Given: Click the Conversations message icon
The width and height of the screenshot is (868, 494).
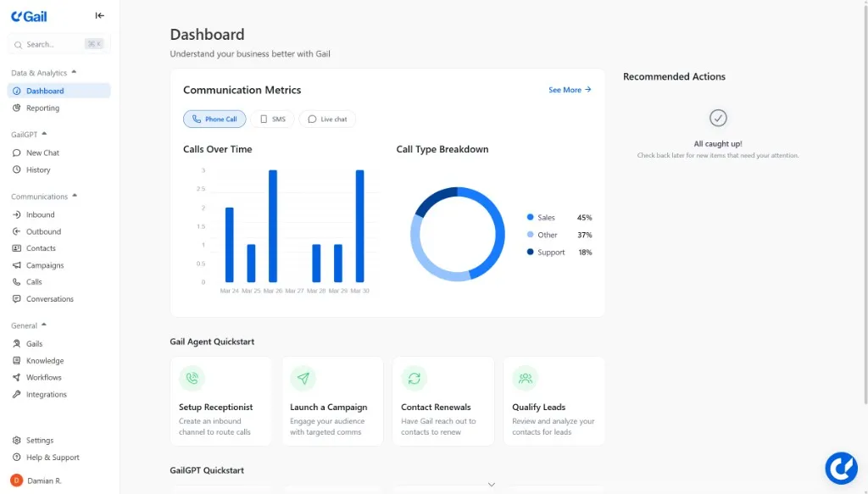Looking at the screenshot, I should coord(17,299).
